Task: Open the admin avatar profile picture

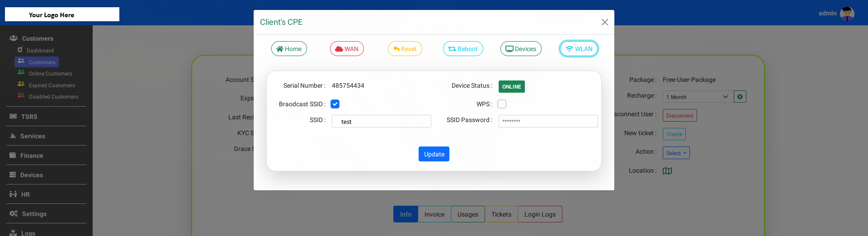Action: pyautogui.click(x=847, y=14)
